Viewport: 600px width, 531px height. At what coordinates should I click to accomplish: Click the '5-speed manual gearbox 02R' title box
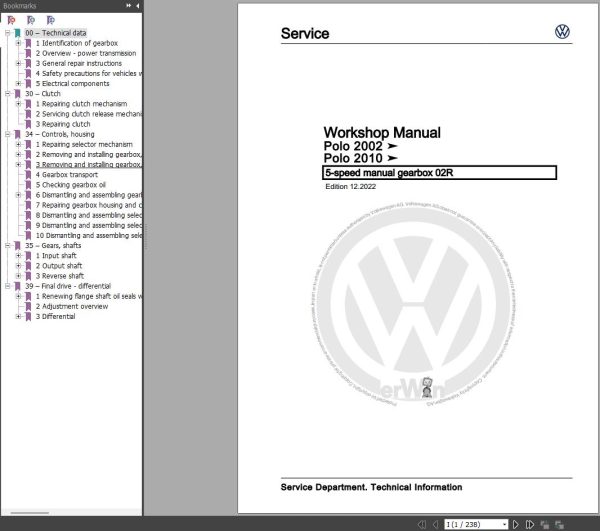point(439,173)
